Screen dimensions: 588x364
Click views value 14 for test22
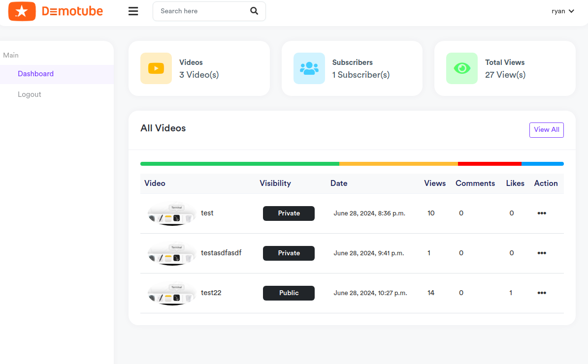(431, 293)
